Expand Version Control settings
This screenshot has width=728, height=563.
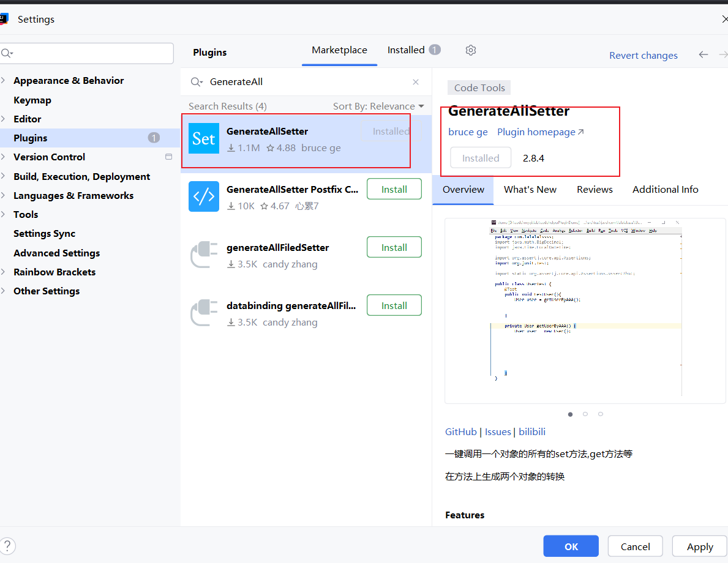tap(3, 157)
